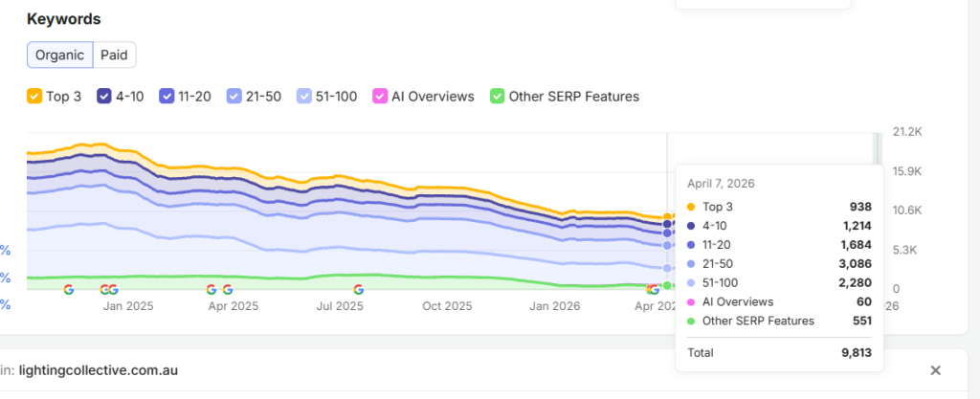Click the earliest Google update marker on the chart
The width and height of the screenshot is (980, 399).
(69, 290)
